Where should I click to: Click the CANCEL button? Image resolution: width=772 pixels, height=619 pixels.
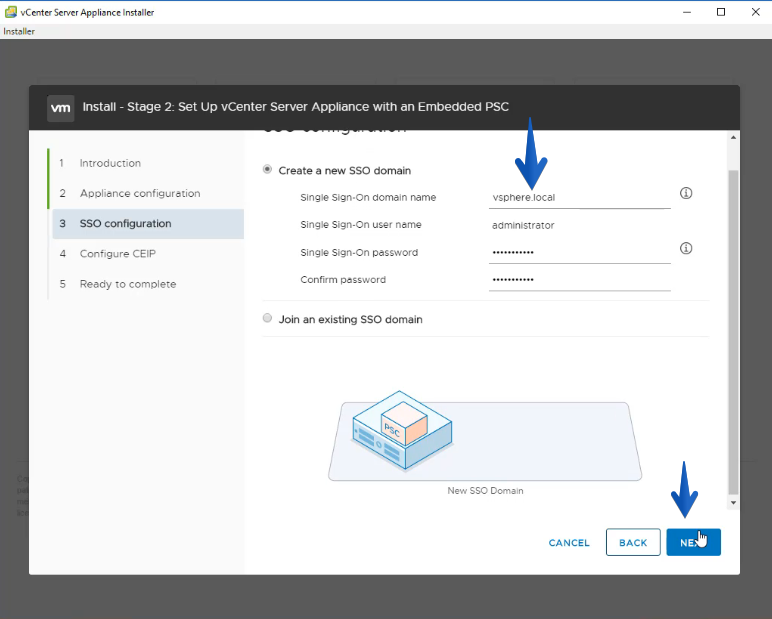coord(569,543)
